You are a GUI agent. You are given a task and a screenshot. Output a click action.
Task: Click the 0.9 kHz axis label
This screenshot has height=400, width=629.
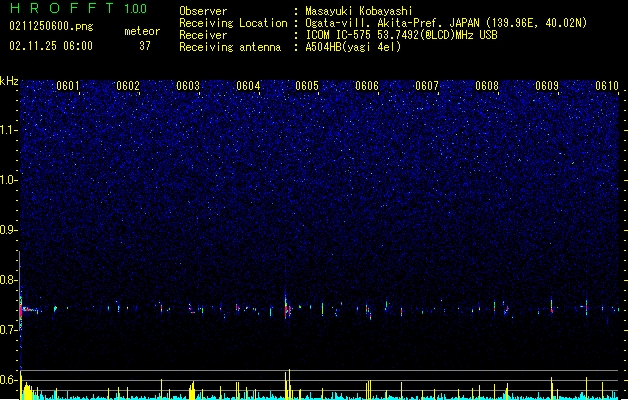tap(8, 230)
